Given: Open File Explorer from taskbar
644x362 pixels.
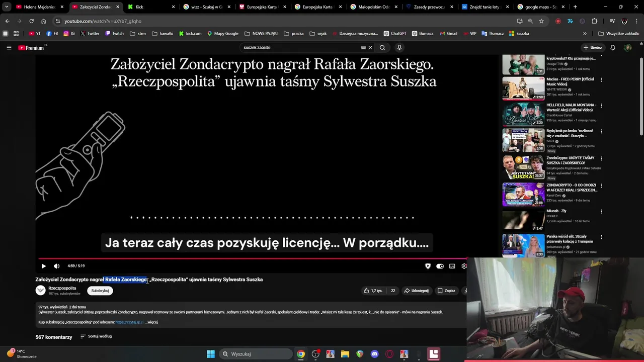Looking at the screenshot, I should [345, 354].
